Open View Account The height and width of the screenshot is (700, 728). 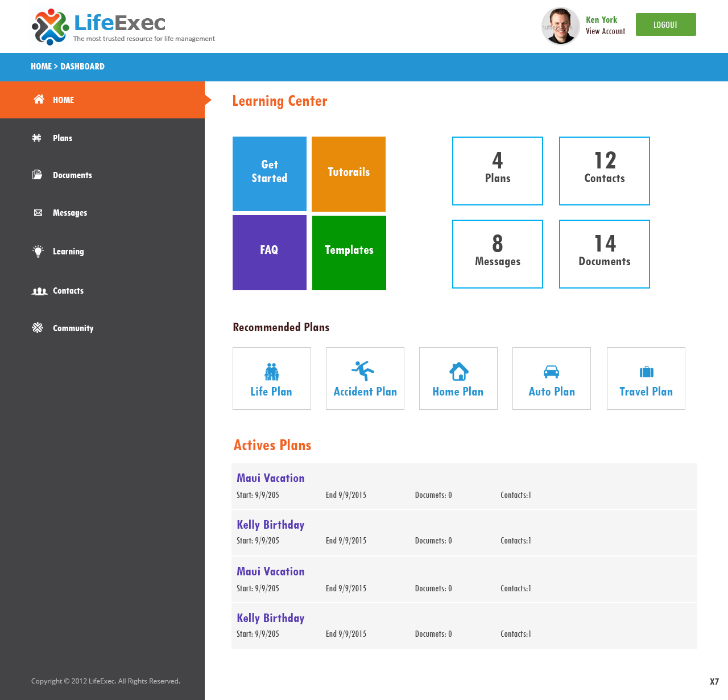[605, 31]
